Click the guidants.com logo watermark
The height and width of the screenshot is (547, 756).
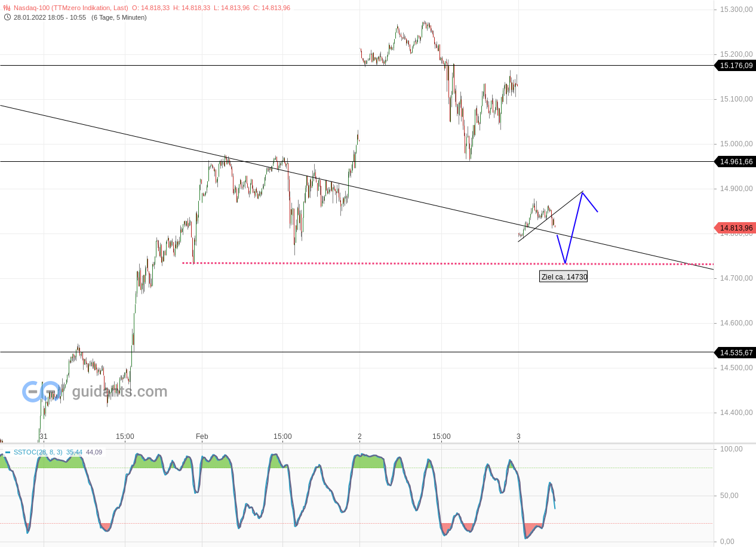tap(96, 391)
